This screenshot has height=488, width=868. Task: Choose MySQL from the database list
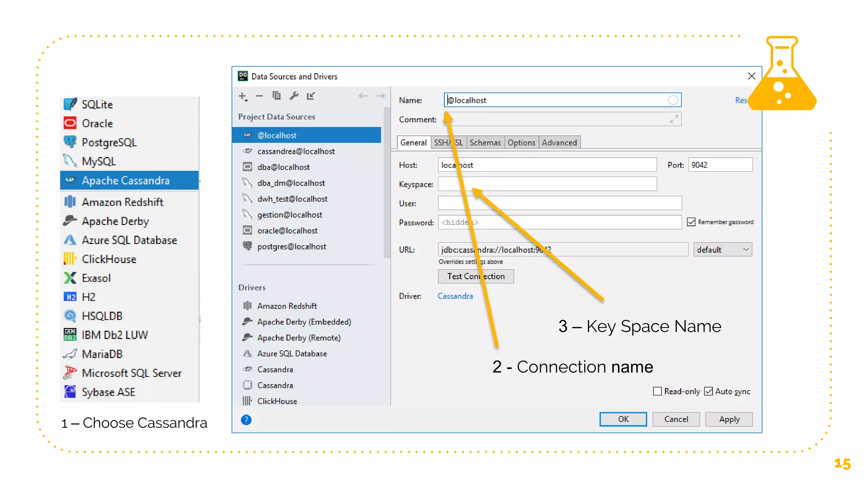pyautogui.click(x=130, y=161)
